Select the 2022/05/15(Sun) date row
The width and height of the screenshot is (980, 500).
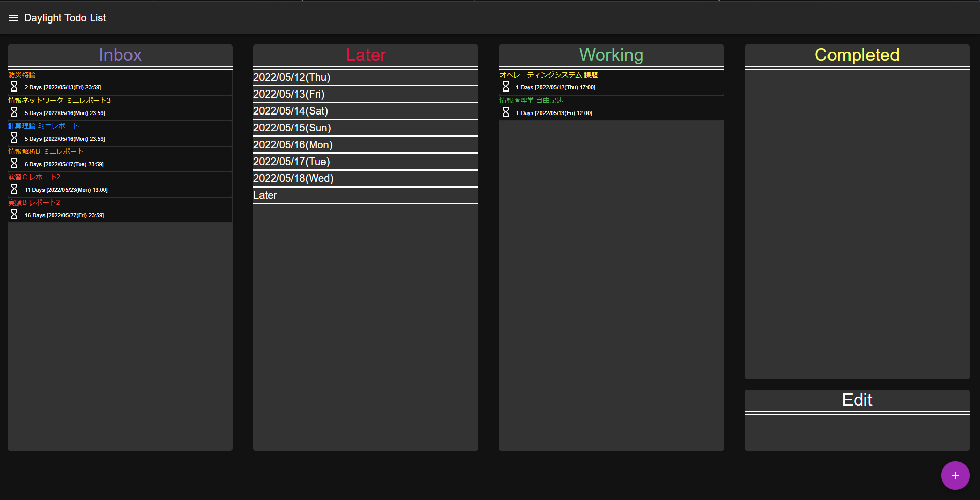coord(365,127)
